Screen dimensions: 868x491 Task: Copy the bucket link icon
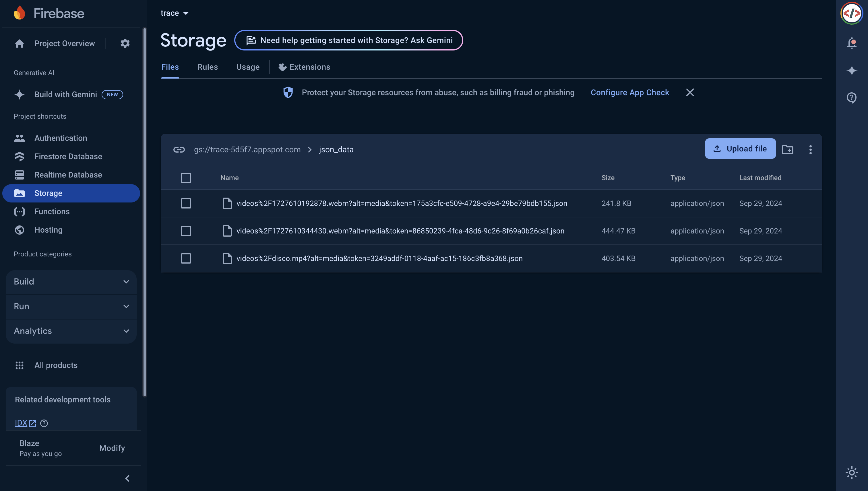[x=179, y=149]
